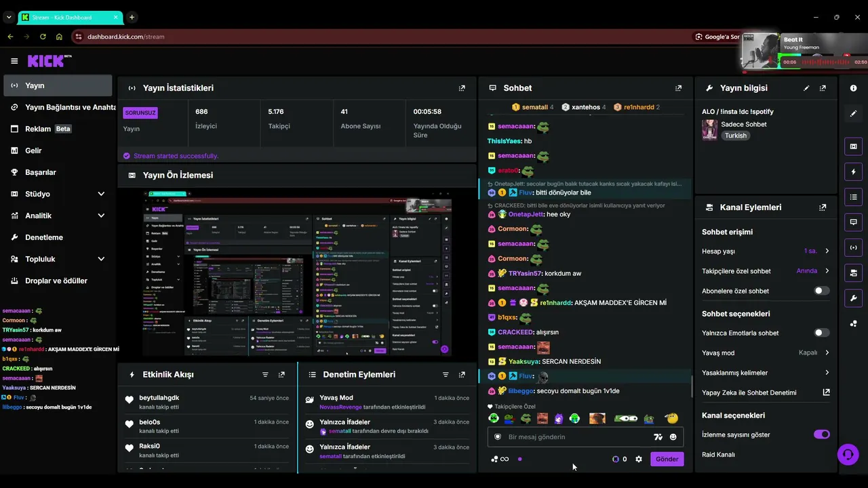Click the Turkish language tag
Viewport: 868px width, 488px height.
[735, 136]
